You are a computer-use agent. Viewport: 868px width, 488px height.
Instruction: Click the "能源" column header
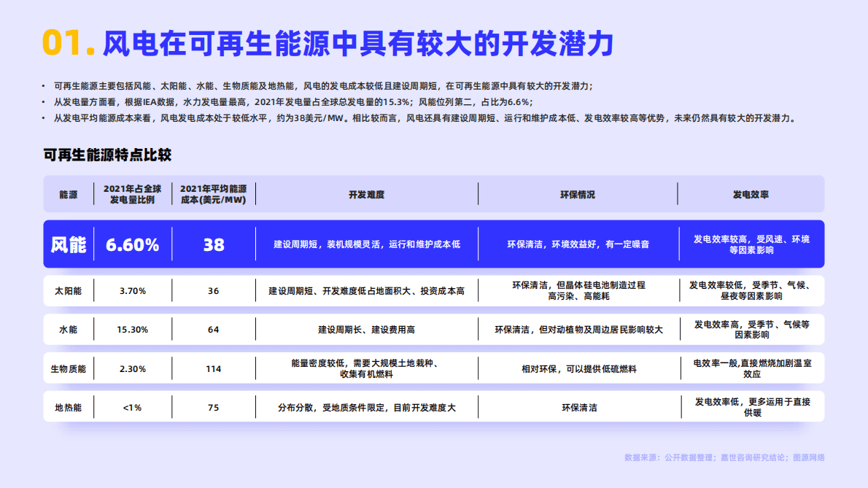tap(68, 194)
